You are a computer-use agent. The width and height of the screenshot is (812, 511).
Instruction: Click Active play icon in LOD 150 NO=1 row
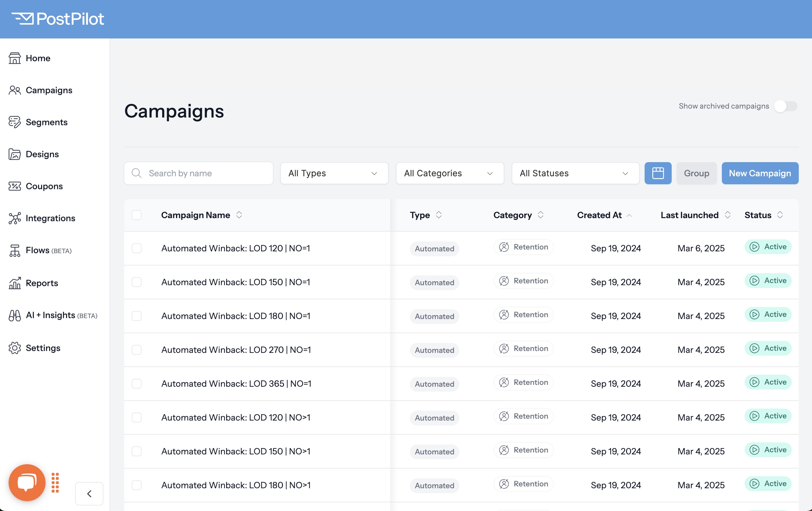(x=754, y=281)
